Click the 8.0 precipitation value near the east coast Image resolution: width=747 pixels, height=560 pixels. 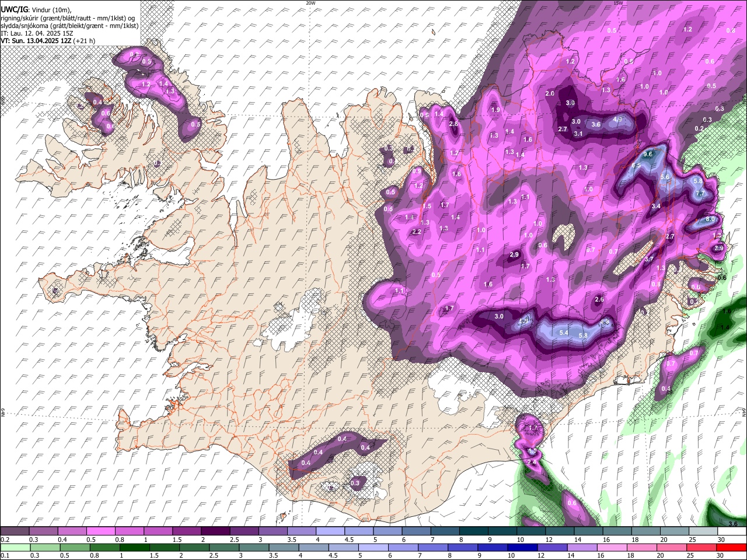tap(710, 219)
